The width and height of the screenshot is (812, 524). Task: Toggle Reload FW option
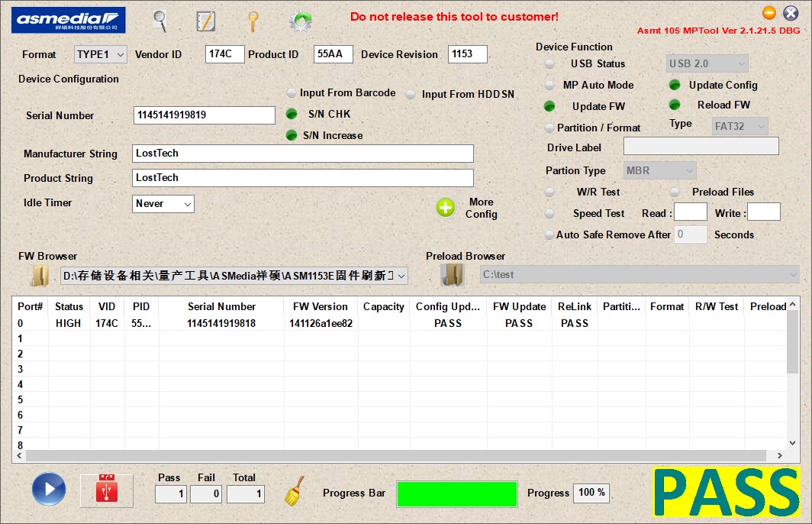pos(675,105)
